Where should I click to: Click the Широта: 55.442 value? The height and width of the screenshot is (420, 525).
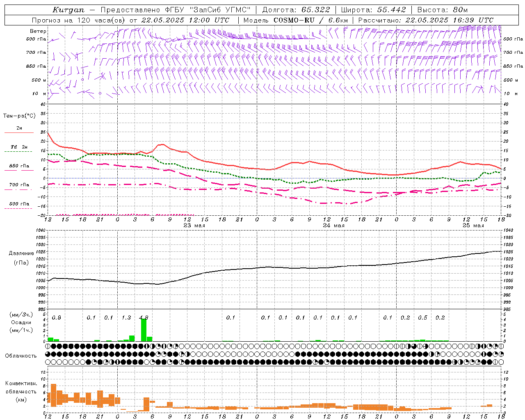click(373, 10)
